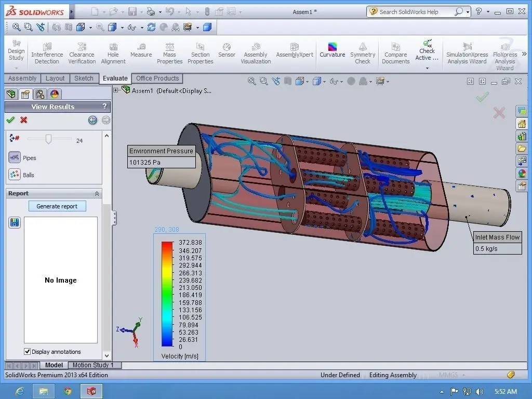Launch AssemblyXpert
Image resolution: width=532 pixels, height=399 pixels.
tap(294, 50)
